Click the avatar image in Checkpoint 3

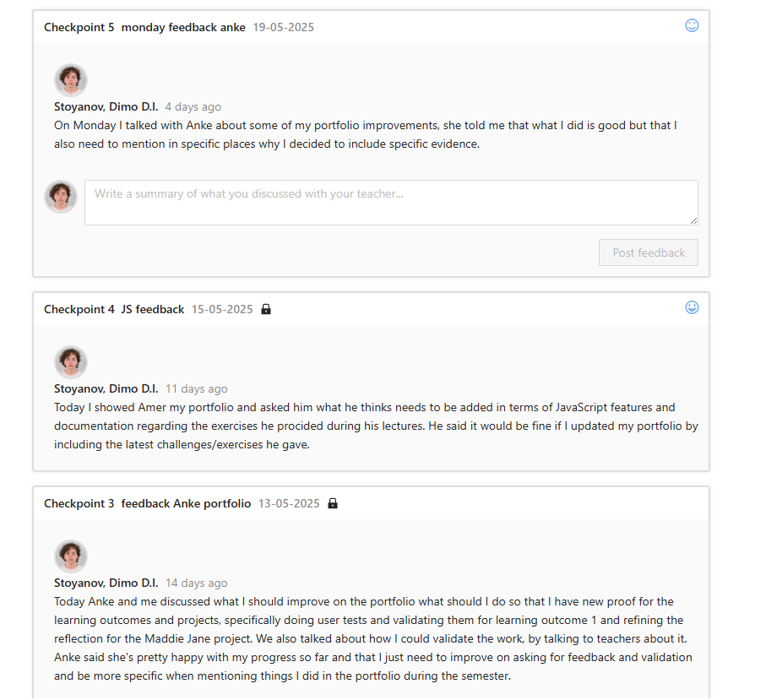[x=71, y=556]
